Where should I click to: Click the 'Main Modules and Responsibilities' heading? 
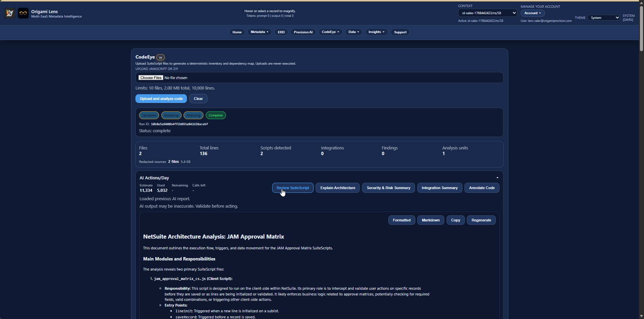tap(179, 259)
